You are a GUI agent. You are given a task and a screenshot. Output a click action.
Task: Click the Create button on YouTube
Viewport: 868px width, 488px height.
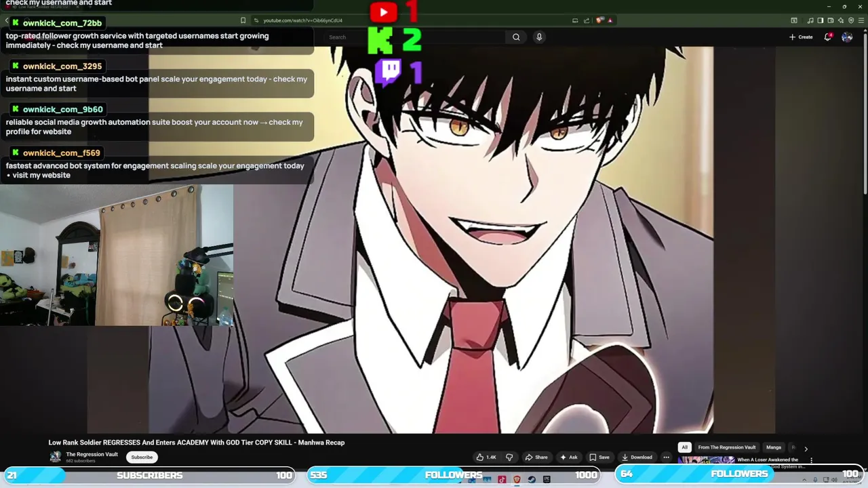pyautogui.click(x=801, y=37)
